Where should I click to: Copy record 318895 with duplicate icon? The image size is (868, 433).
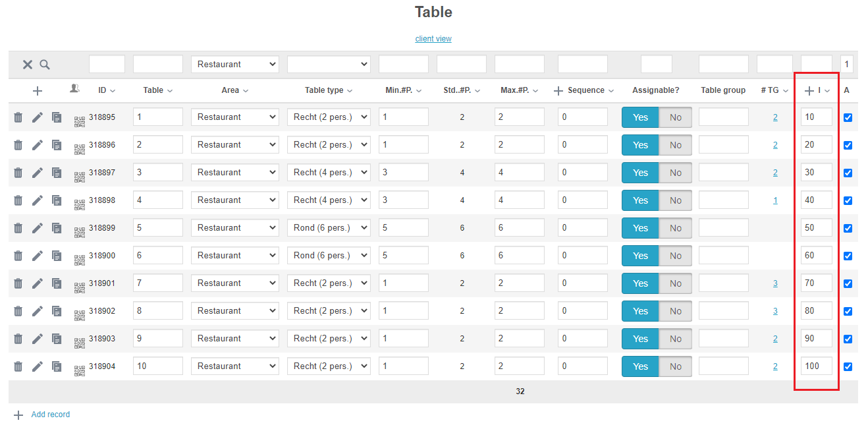[x=57, y=117]
